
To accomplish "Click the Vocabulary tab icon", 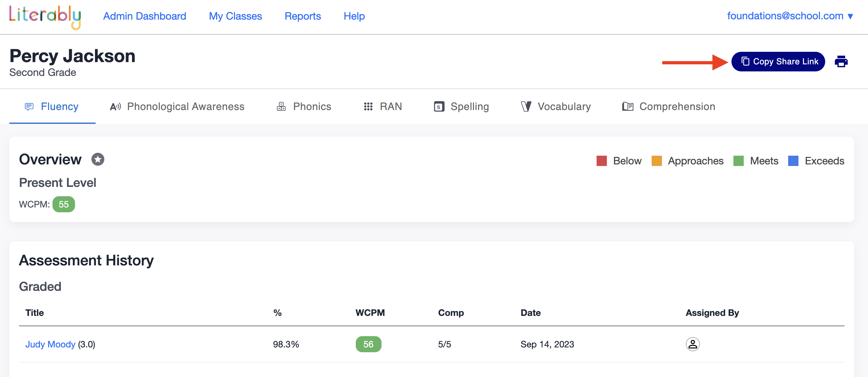I will click(x=526, y=106).
